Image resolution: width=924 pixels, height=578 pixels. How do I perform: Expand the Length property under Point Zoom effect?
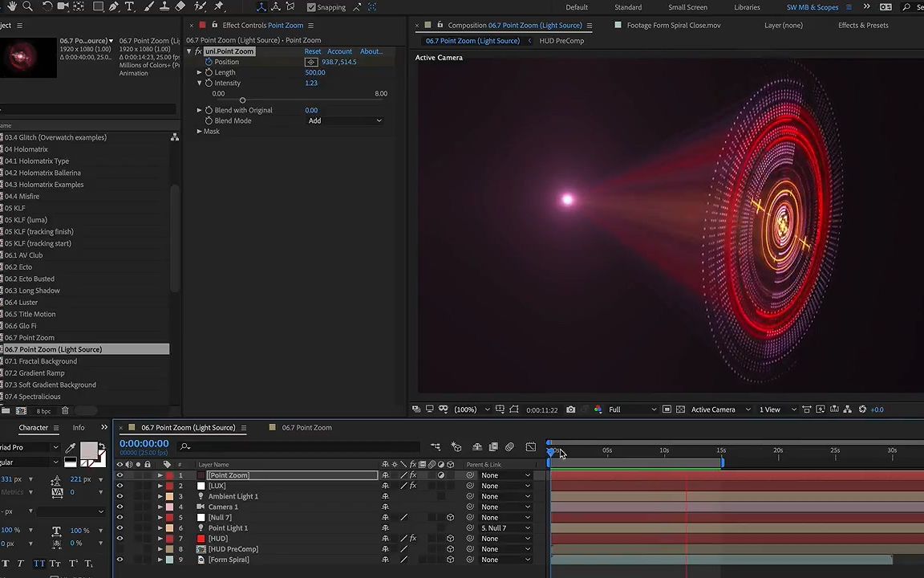point(199,72)
